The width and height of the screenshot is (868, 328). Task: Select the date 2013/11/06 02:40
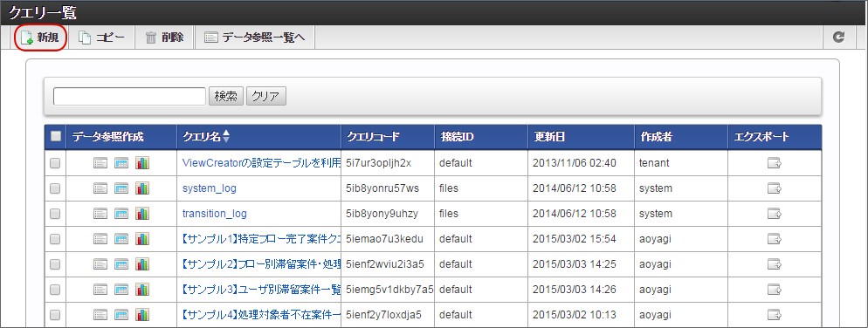tap(574, 163)
